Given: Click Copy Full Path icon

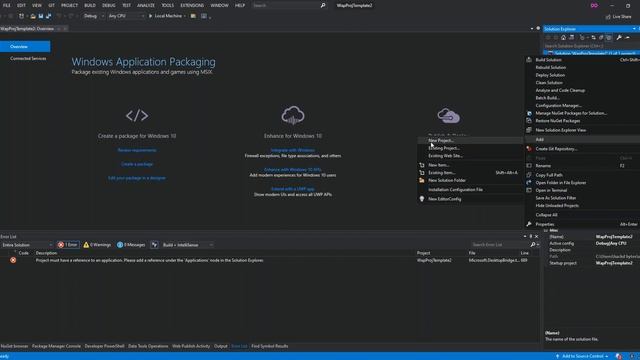Looking at the screenshot, I should pyautogui.click(x=529, y=175).
